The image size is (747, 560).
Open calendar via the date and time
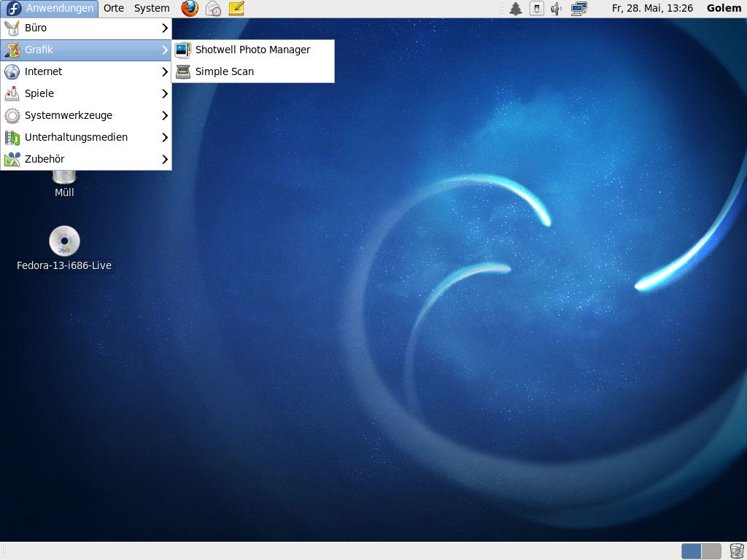pos(652,8)
